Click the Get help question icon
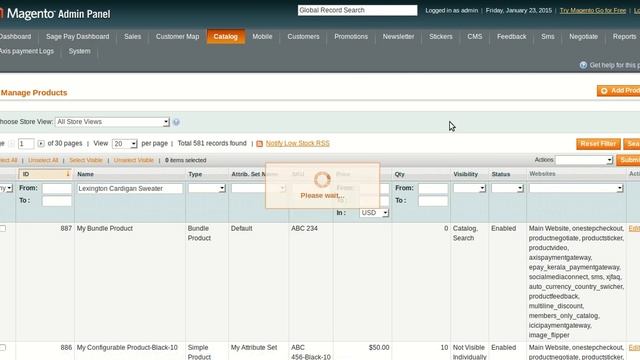This screenshot has height=360, width=640. click(583, 65)
